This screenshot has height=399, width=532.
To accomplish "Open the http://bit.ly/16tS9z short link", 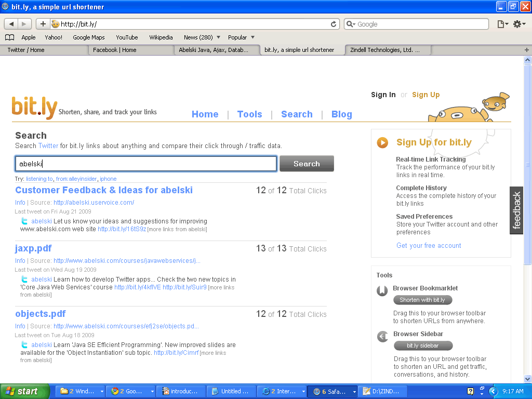I will tap(122, 229).
